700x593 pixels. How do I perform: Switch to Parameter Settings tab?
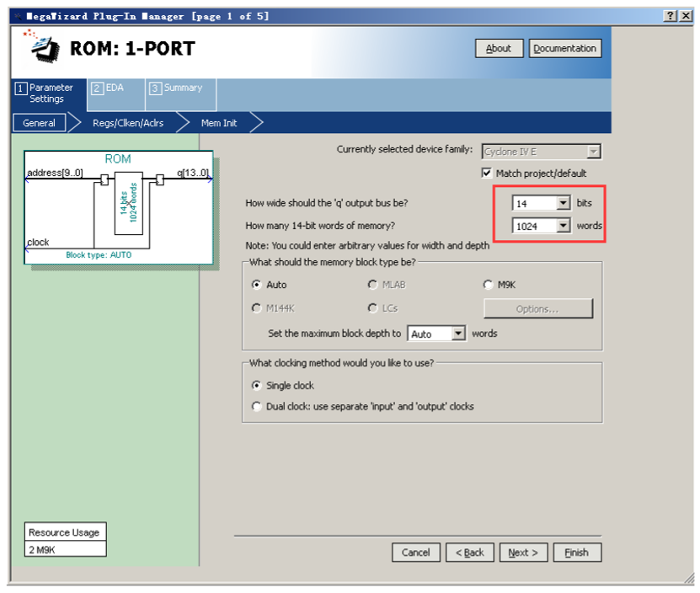pyautogui.click(x=48, y=93)
